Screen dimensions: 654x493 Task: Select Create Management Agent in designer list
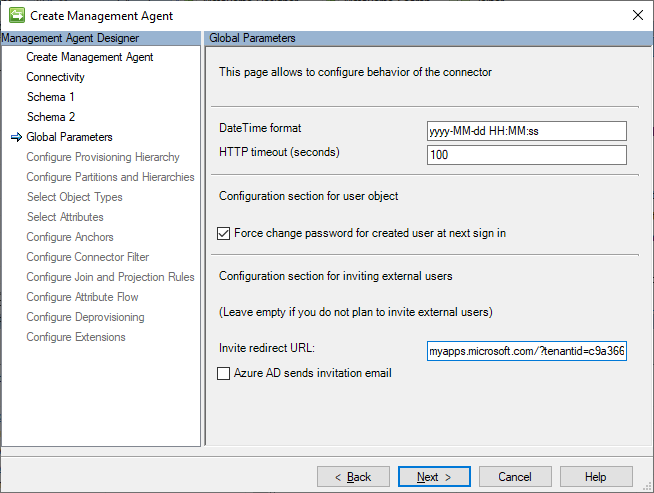89,57
